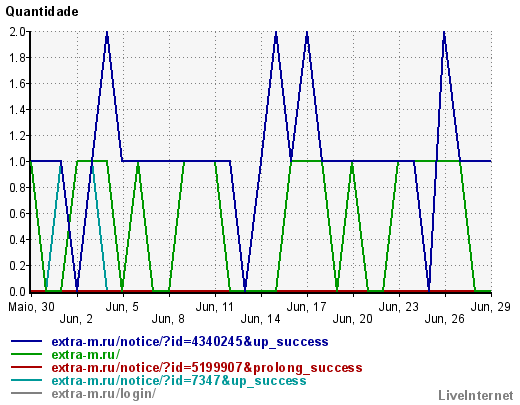The height and width of the screenshot is (405, 520).
Task: Click the 1.8 y-axis value
Action: pyautogui.click(x=17, y=58)
